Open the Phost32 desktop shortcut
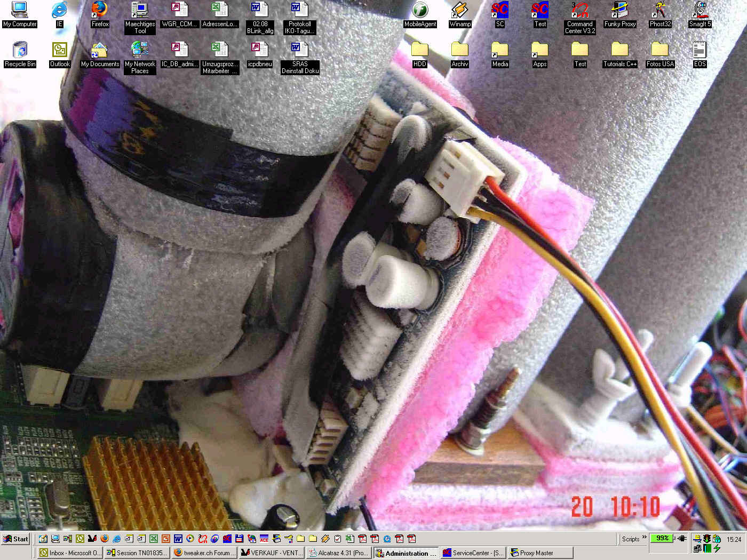Image resolution: width=747 pixels, height=560 pixels. click(660, 10)
